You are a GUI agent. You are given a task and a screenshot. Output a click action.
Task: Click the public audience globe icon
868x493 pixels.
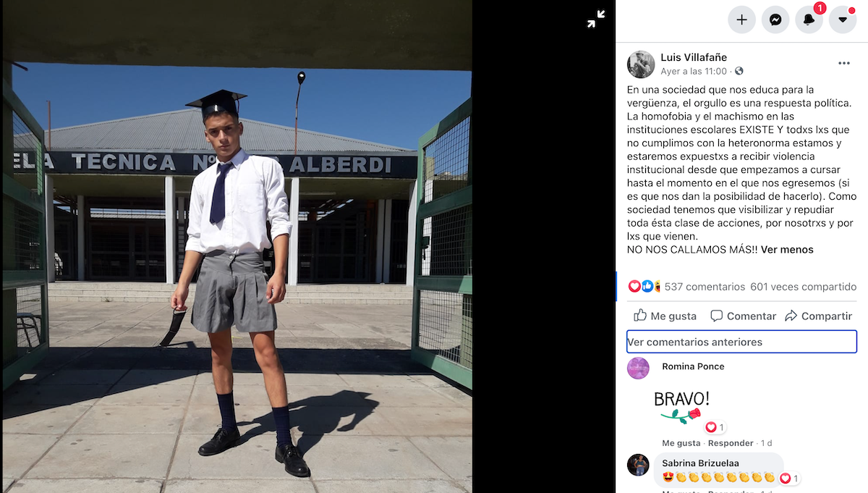[x=739, y=72]
